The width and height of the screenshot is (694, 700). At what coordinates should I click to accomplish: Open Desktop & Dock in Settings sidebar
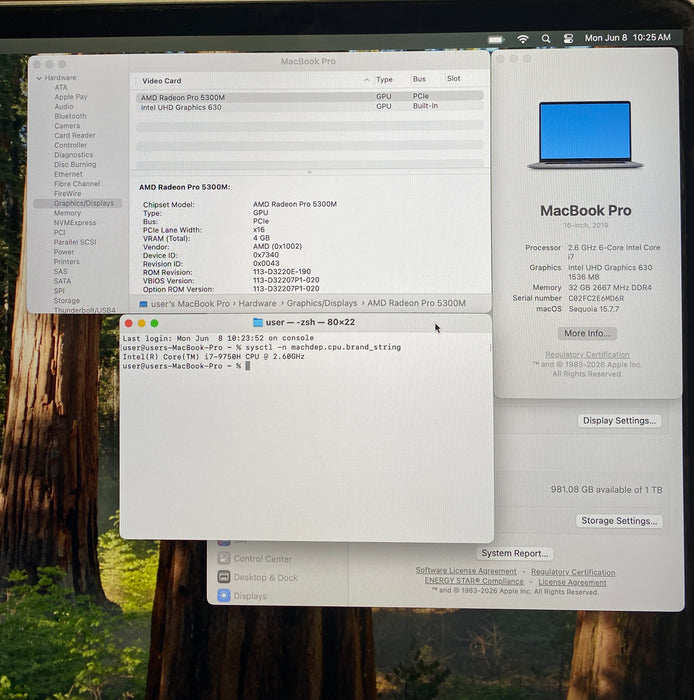(258, 577)
